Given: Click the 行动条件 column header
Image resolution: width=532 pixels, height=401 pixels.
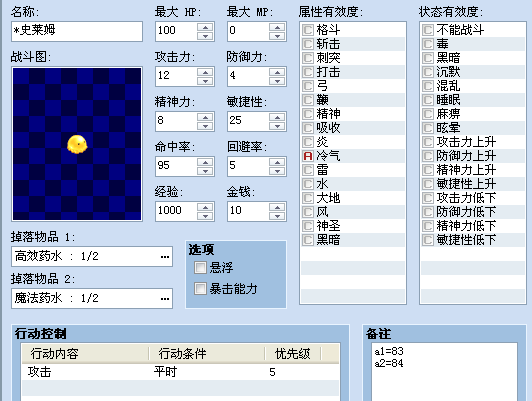Looking at the screenshot, I should 207,354.
